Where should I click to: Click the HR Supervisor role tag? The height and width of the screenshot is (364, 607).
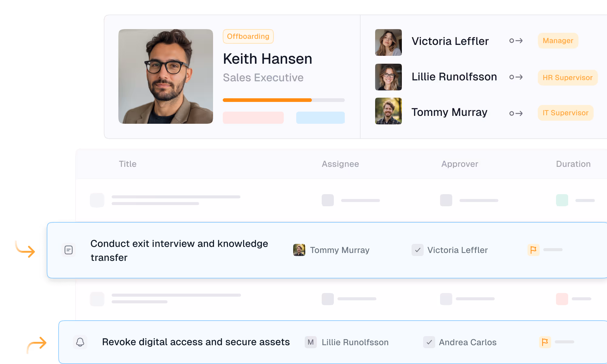click(567, 78)
